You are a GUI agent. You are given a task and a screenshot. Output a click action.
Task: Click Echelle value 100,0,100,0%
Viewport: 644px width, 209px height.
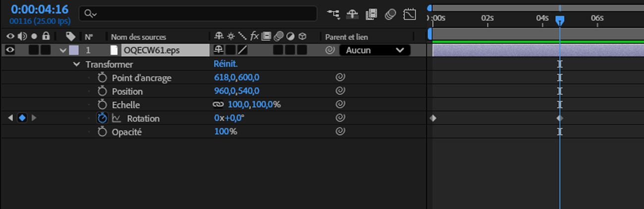coord(254,105)
